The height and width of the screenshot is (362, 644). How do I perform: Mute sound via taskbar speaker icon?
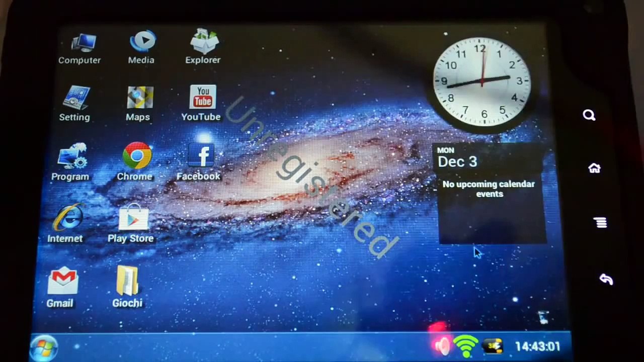tap(442, 346)
